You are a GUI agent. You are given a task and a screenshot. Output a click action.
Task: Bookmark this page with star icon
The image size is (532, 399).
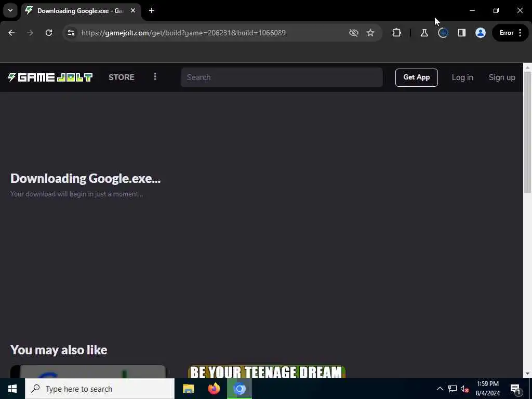(370, 33)
